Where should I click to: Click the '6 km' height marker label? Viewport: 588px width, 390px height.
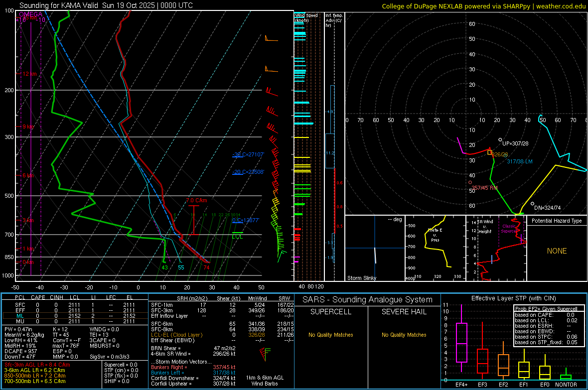click(x=28, y=175)
